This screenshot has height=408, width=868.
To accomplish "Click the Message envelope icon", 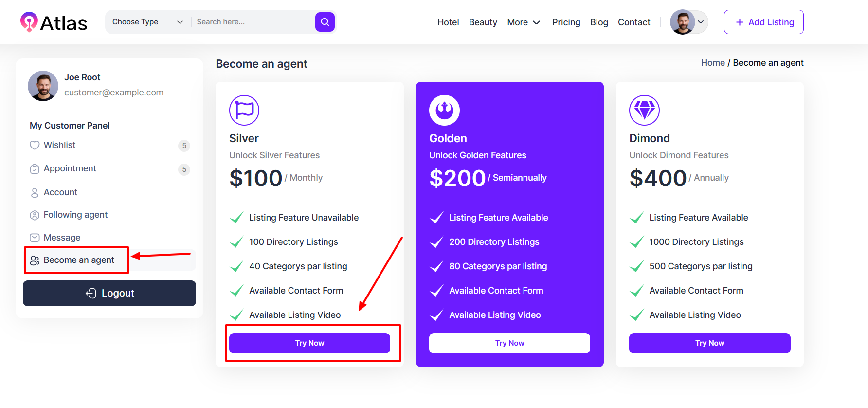I will coord(35,238).
